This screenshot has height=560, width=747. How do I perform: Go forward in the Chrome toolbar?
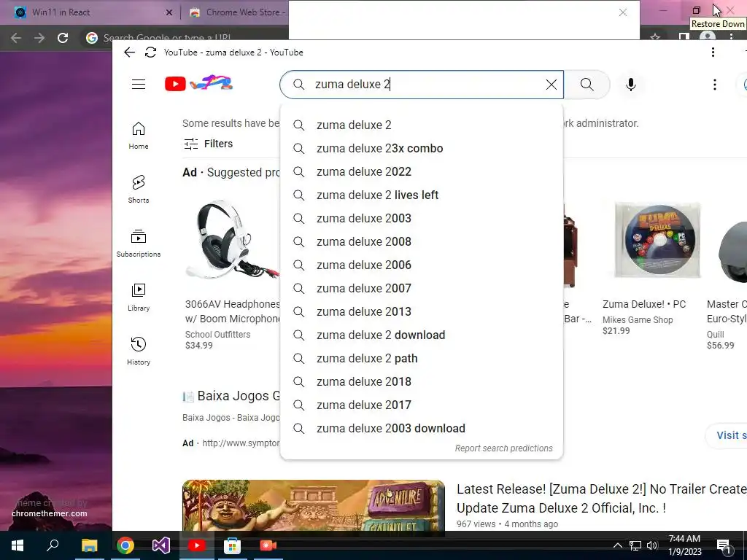[x=39, y=38]
